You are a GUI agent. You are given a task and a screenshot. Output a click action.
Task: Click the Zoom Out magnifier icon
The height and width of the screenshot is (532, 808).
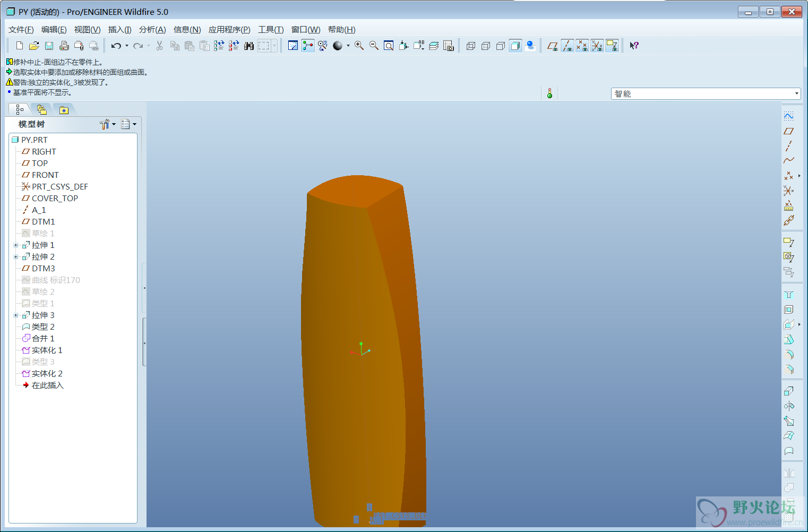click(374, 46)
